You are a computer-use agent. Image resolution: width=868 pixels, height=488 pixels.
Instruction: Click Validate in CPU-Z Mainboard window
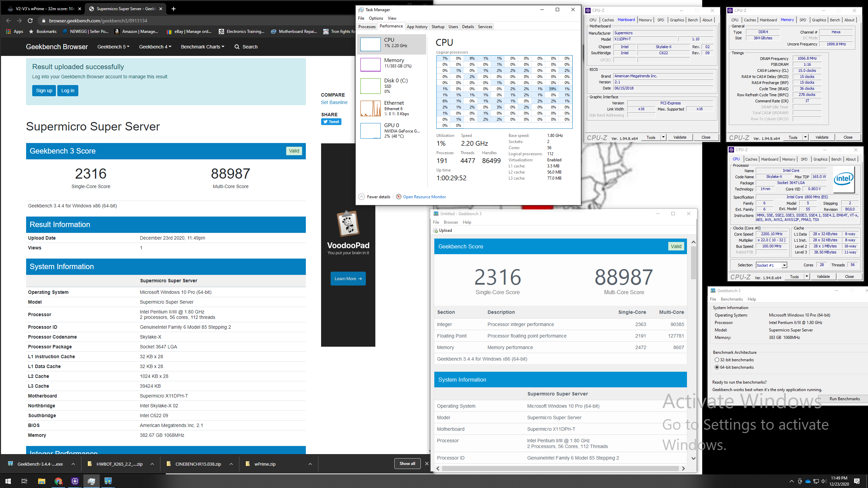pos(679,137)
